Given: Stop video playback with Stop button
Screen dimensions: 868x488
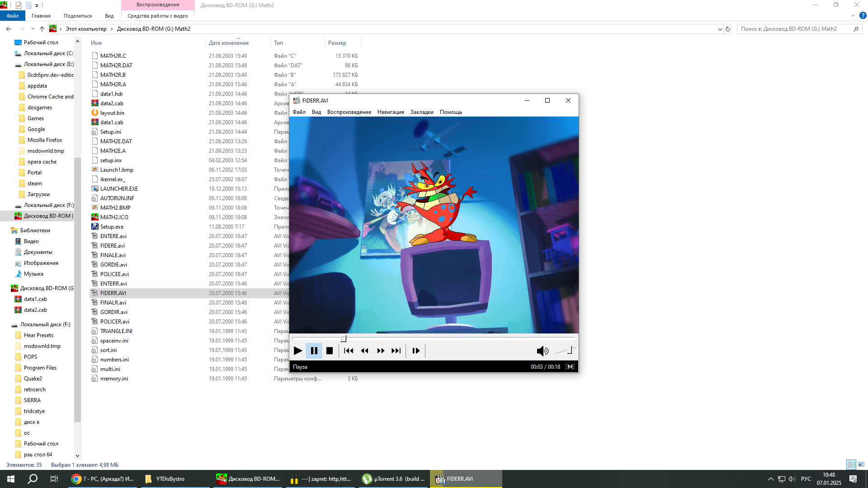Looking at the screenshot, I should 330,351.
